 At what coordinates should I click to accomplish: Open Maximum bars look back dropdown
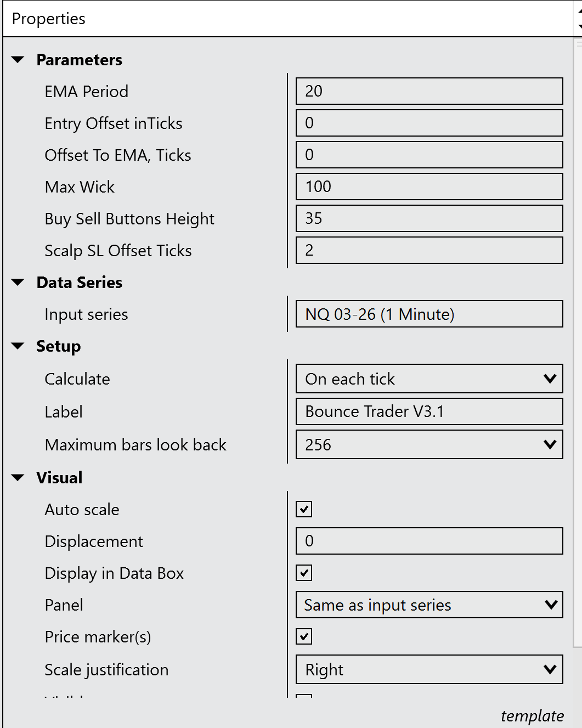point(429,444)
